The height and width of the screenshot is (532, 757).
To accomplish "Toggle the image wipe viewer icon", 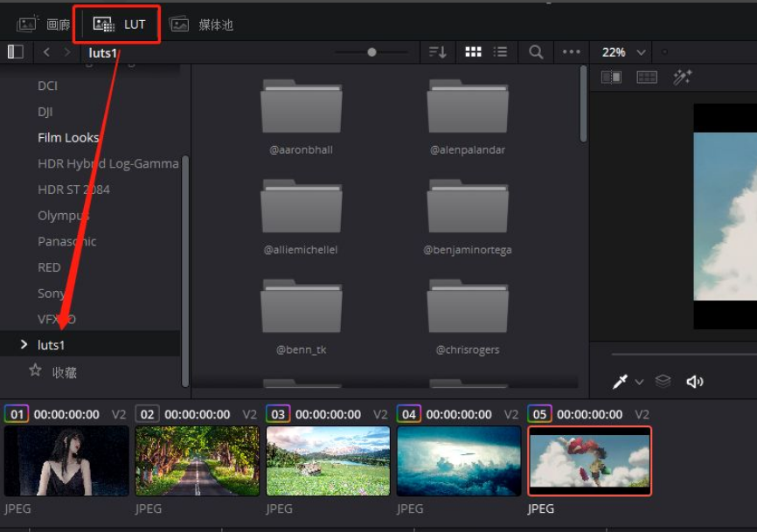I will [x=611, y=77].
